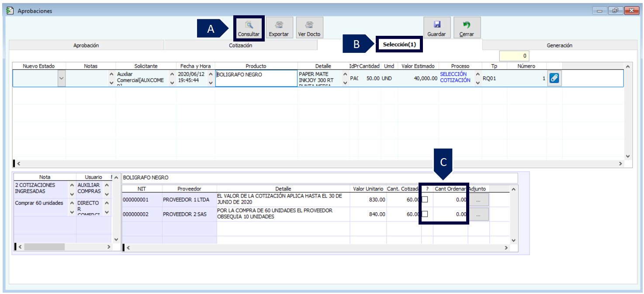Click the NIT column header

coord(142,189)
